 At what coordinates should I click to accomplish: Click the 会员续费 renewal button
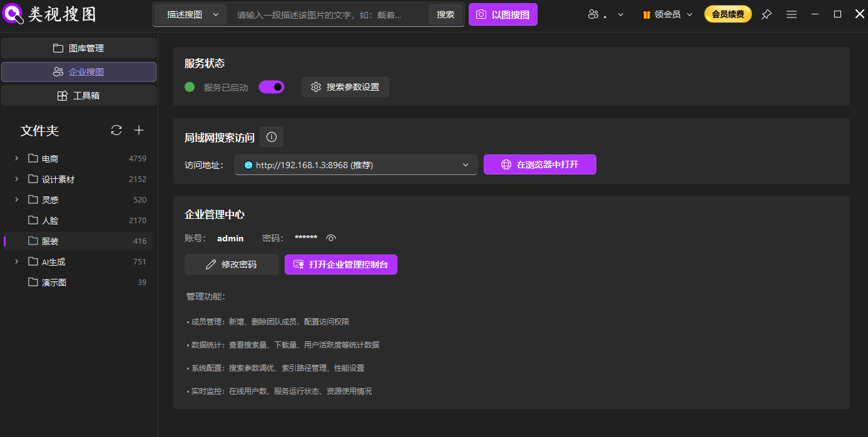click(727, 13)
